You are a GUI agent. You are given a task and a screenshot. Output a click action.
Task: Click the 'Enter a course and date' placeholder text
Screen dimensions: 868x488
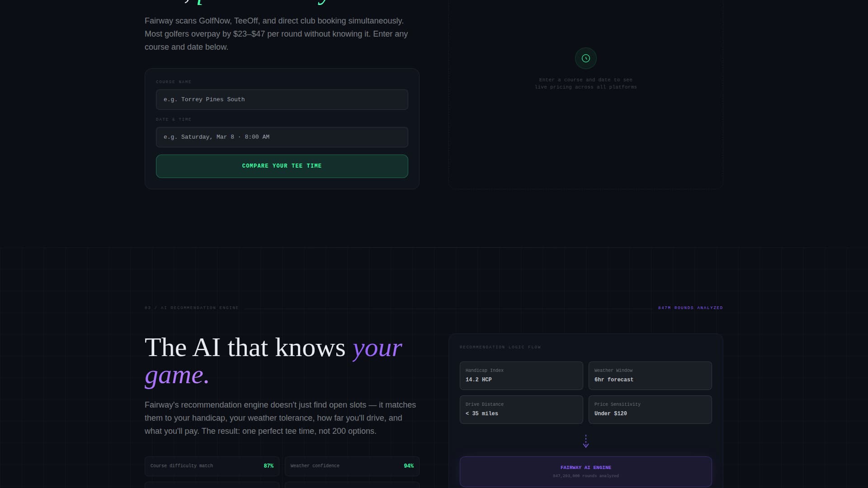[x=585, y=83]
